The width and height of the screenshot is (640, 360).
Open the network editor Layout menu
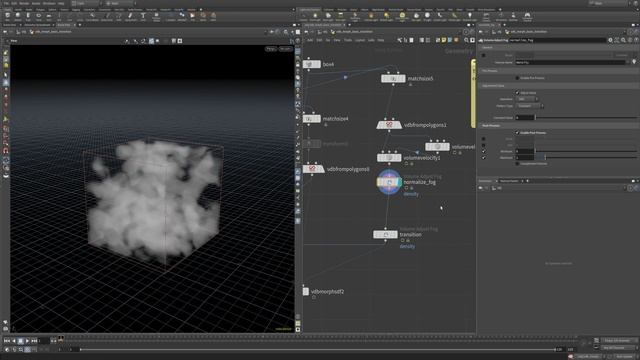pyautogui.click(x=360, y=40)
